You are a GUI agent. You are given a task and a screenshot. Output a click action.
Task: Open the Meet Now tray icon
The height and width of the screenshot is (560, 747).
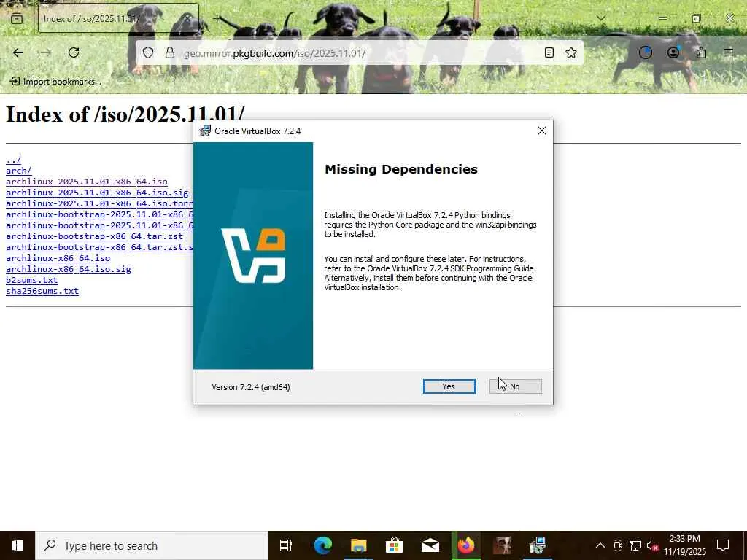618,545
